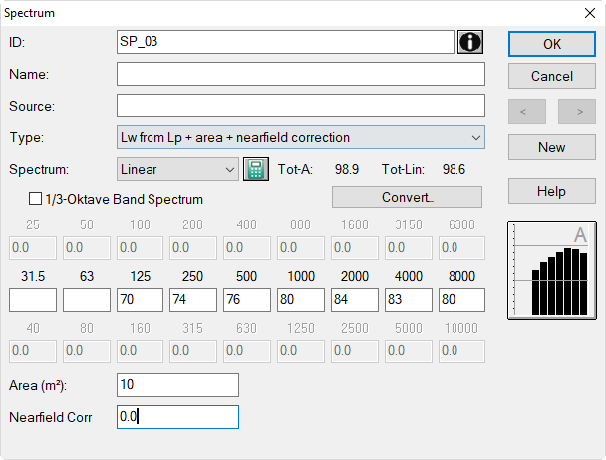This screenshot has height=460, width=606.
Task: Enable 1/3-Oktave Band Spectrum checkbox
Action: [x=36, y=199]
